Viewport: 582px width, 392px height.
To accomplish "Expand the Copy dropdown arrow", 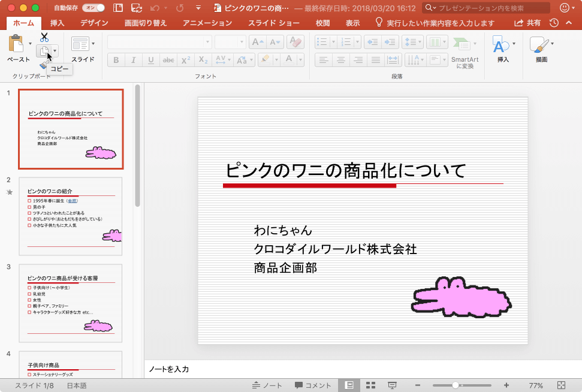I will pos(55,52).
